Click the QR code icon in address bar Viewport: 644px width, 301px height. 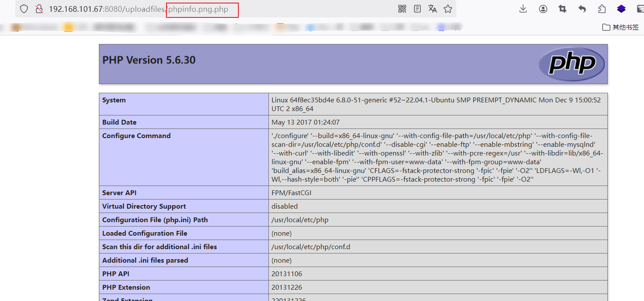402,9
